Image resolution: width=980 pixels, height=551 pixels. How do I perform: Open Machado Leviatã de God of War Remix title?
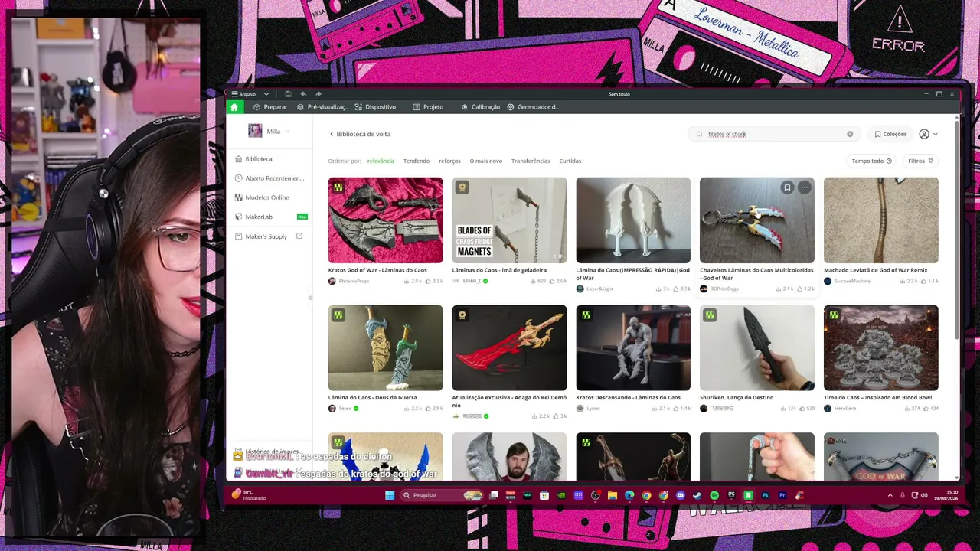pos(875,270)
